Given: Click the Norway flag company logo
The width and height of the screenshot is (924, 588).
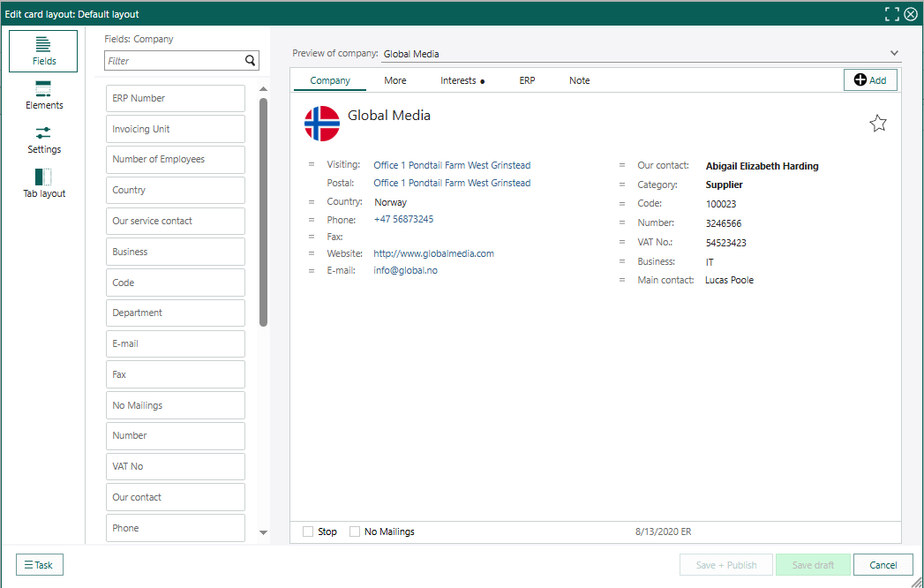Looking at the screenshot, I should (322, 124).
